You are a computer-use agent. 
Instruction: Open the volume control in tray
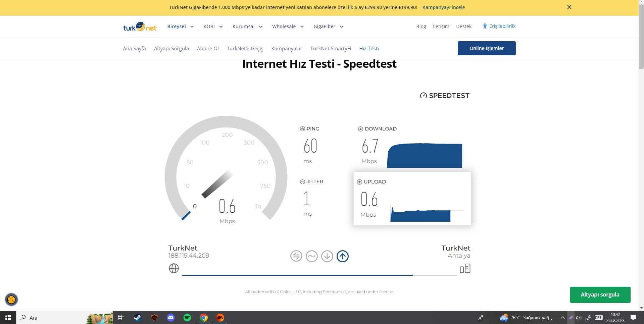click(579, 318)
